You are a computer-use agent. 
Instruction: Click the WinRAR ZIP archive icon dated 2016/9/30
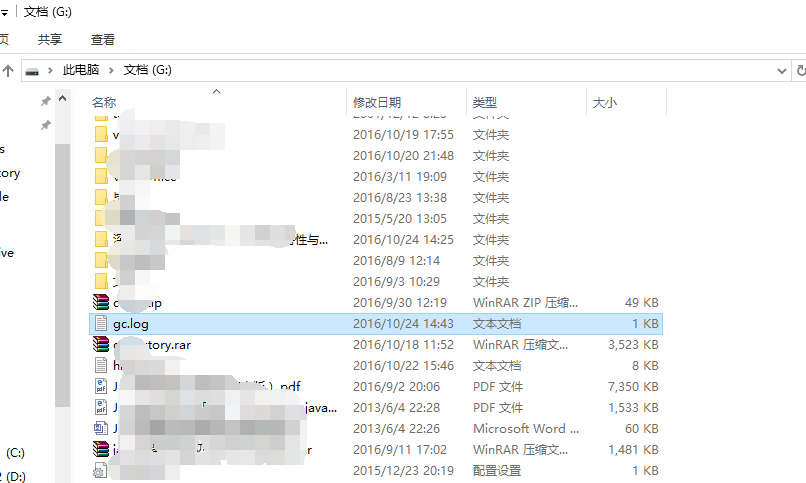[x=101, y=302]
